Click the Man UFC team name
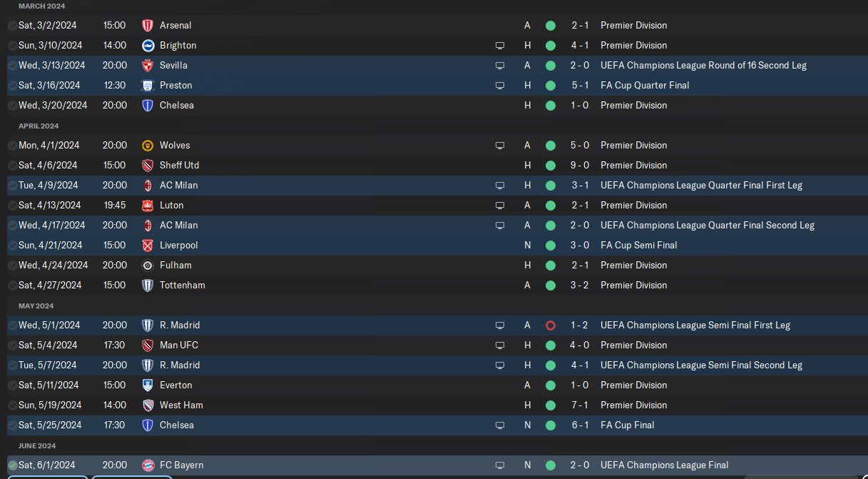Screen dimensions: 868x479 click(179, 345)
